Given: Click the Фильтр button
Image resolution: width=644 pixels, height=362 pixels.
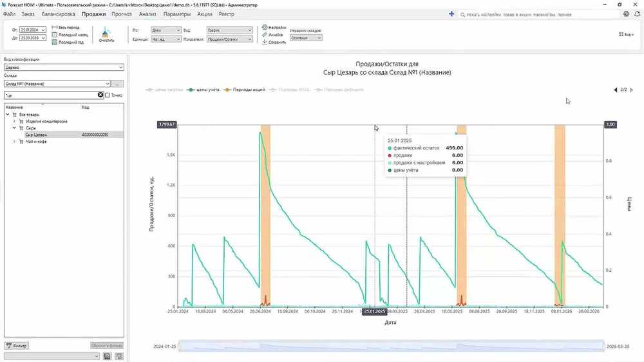Looking at the screenshot, I should (17, 345).
